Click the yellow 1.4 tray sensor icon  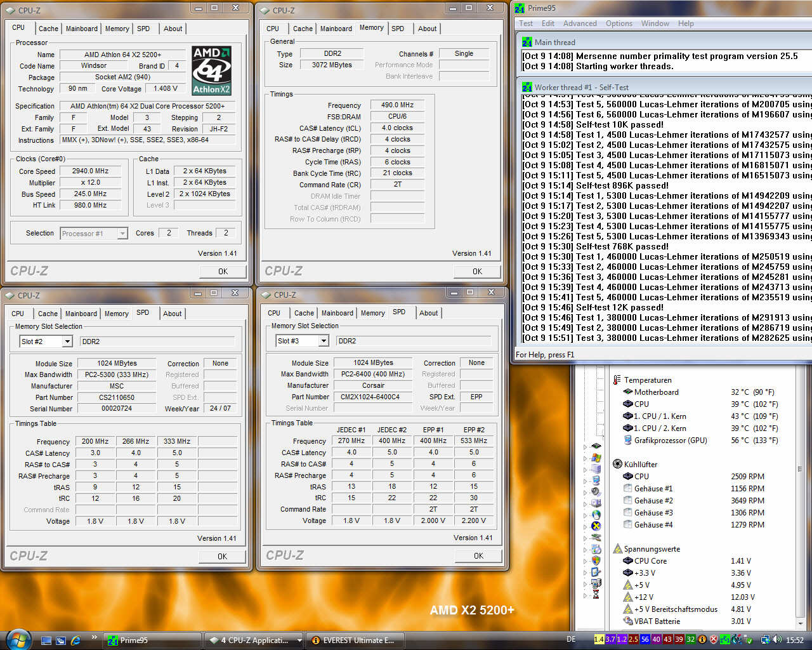pyautogui.click(x=599, y=639)
